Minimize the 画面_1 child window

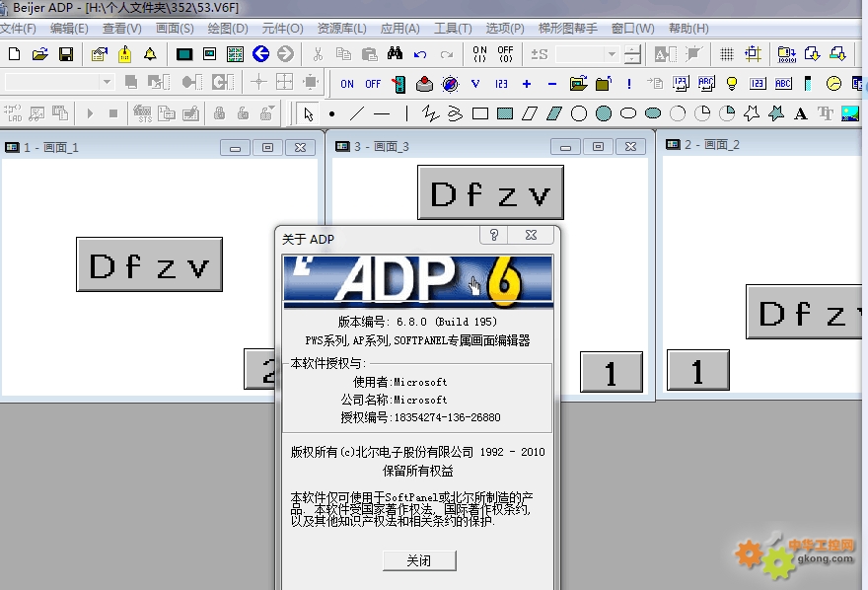point(235,148)
